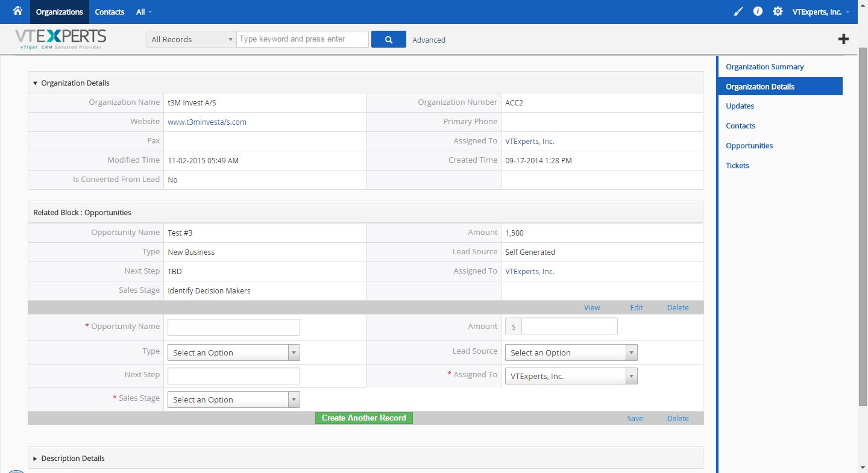Screen dimensions: 868x473
Task: Edit the Test #3 opportunity
Action: point(637,307)
